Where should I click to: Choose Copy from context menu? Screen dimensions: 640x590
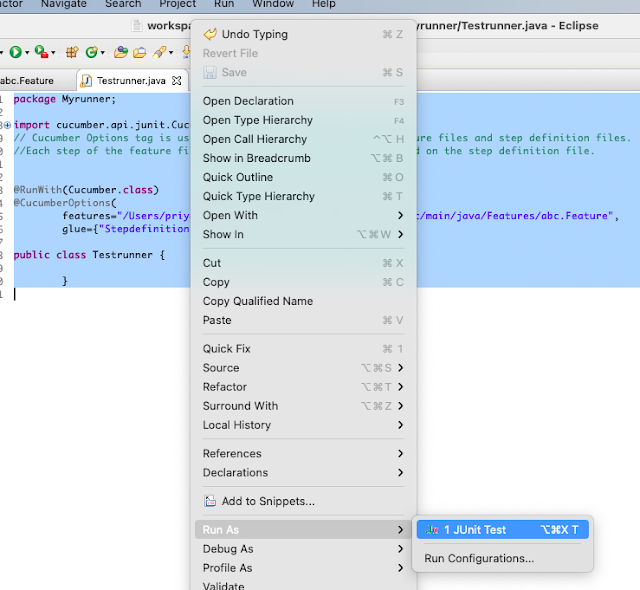pyautogui.click(x=303, y=282)
